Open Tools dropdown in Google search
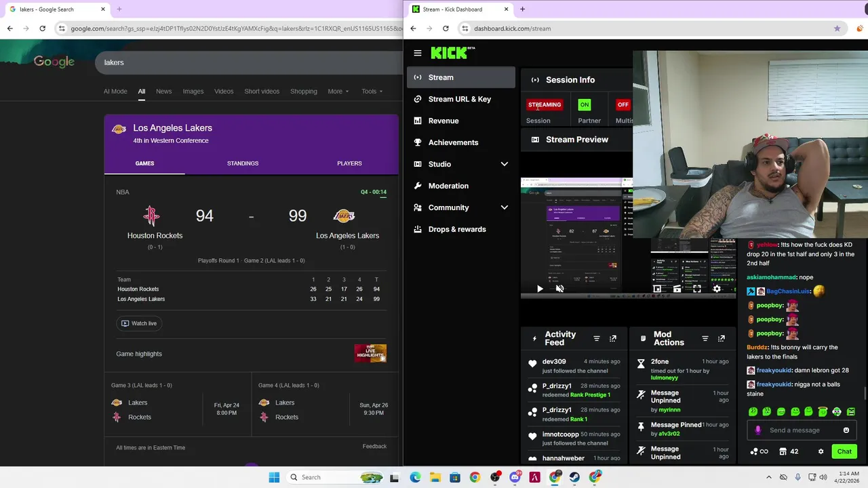The width and height of the screenshot is (868, 488). pyautogui.click(x=372, y=91)
